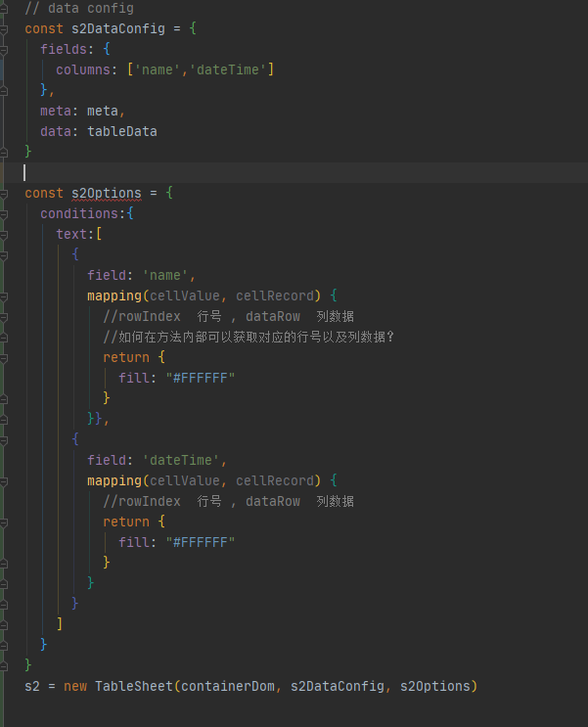Click the comment '//如何在方法内部可以获取对应的行号以及列数据?'
Image resolution: width=588 pixels, height=727 pixels.
tap(249, 337)
